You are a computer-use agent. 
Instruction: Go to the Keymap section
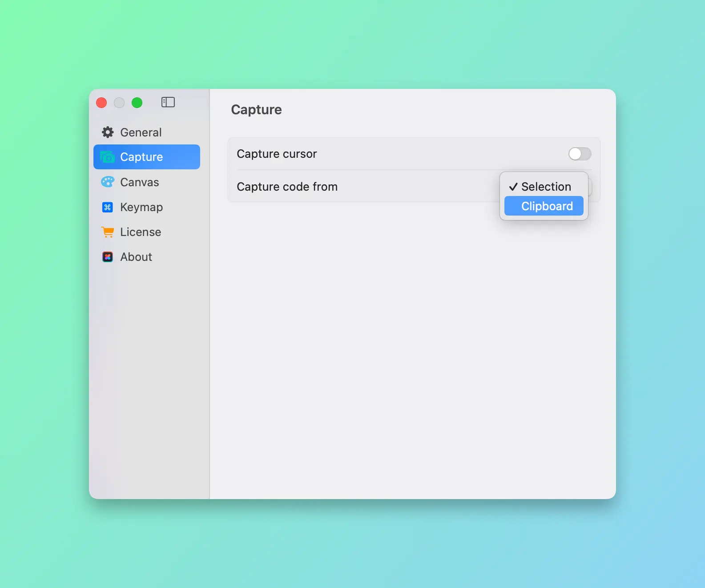coord(141,207)
